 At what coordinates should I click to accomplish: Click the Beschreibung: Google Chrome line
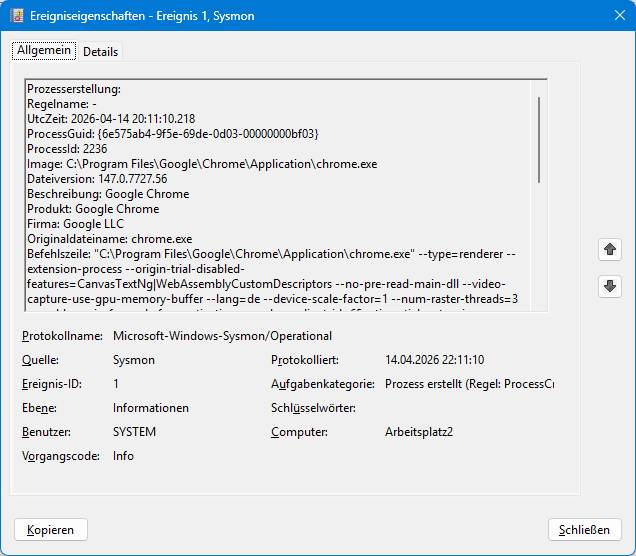pyautogui.click(x=108, y=194)
